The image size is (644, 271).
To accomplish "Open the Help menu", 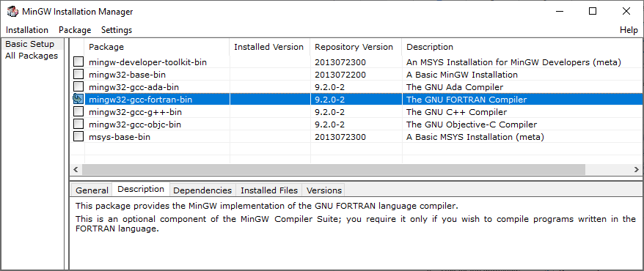I will (629, 30).
